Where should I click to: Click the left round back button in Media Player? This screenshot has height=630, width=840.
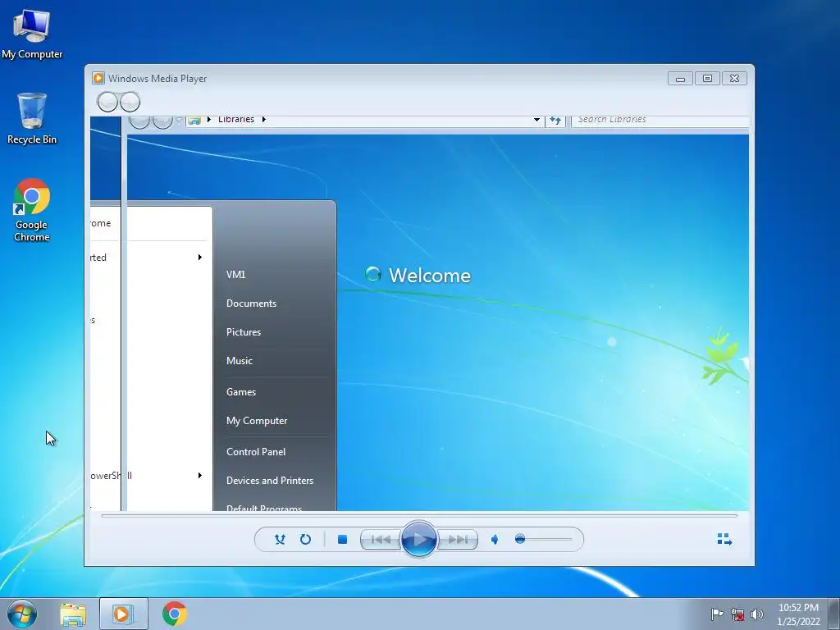(x=107, y=102)
